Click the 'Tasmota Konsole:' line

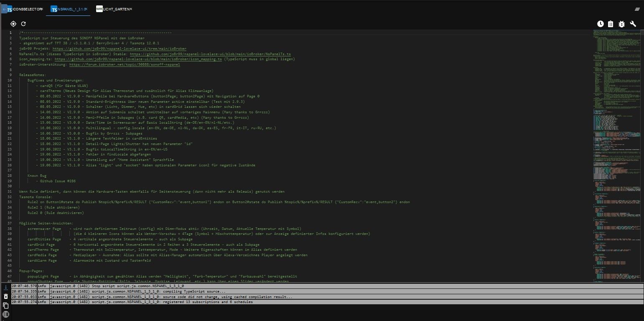point(36,196)
